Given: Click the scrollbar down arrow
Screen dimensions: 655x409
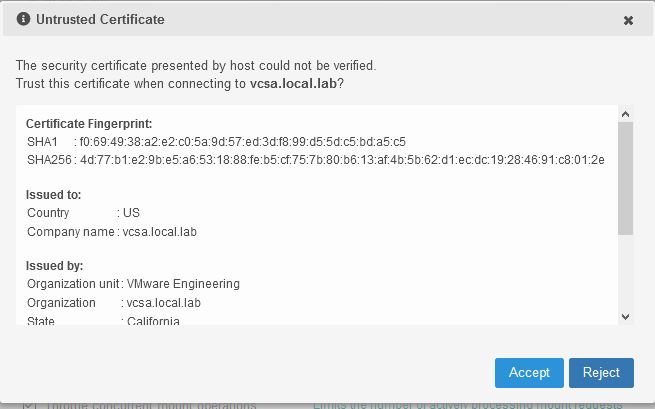Looking at the screenshot, I should click(x=625, y=317).
